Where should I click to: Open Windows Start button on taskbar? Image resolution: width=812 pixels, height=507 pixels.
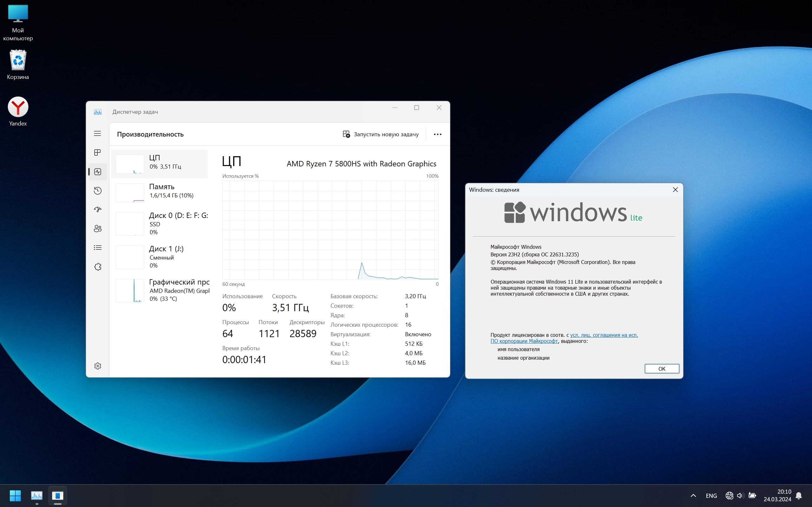(x=15, y=496)
